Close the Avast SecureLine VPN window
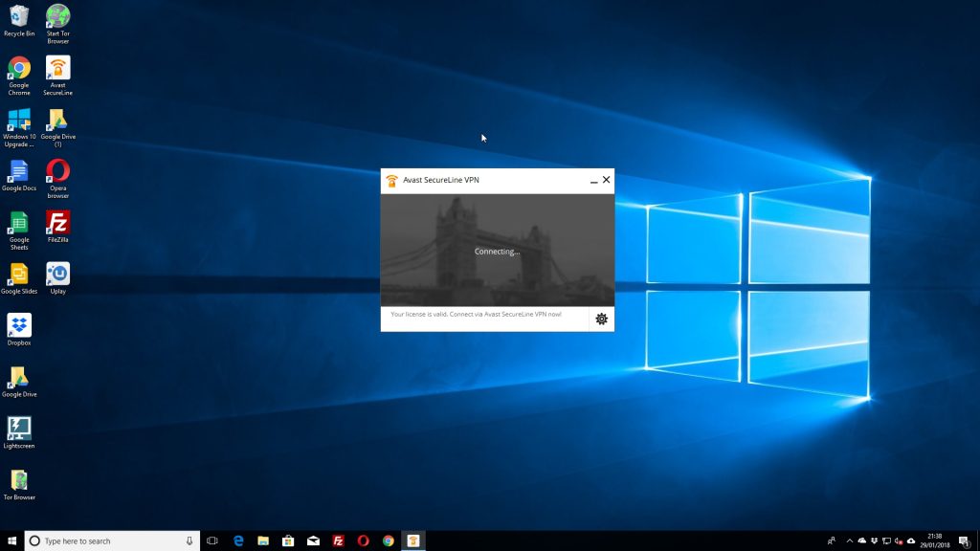The image size is (980, 551). pyautogui.click(x=606, y=180)
